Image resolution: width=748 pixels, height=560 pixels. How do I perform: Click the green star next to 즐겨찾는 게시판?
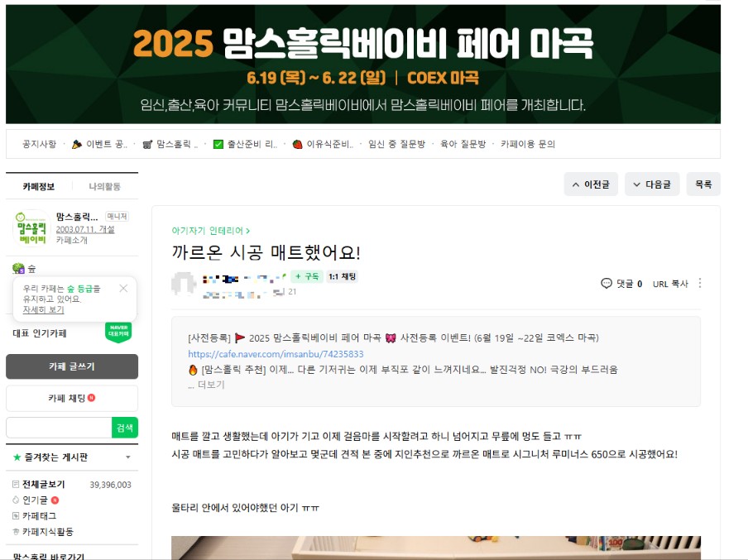(x=17, y=457)
